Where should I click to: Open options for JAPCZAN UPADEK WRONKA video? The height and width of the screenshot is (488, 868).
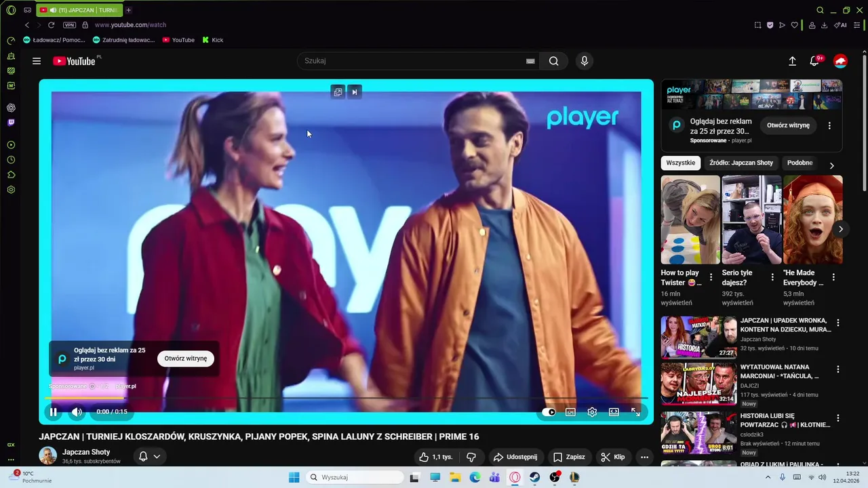(x=838, y=323)
